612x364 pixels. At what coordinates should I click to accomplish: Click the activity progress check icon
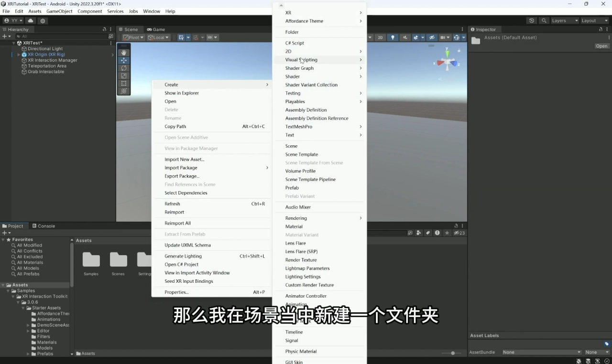tap(607, 361)
